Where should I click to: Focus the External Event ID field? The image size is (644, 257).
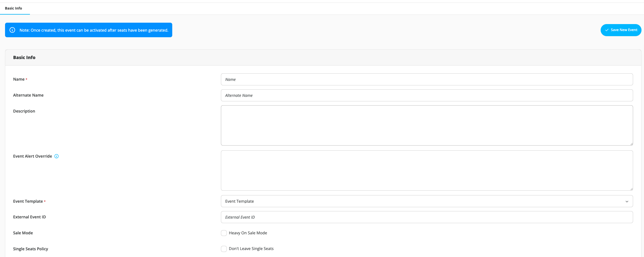(x=427, y=217)
